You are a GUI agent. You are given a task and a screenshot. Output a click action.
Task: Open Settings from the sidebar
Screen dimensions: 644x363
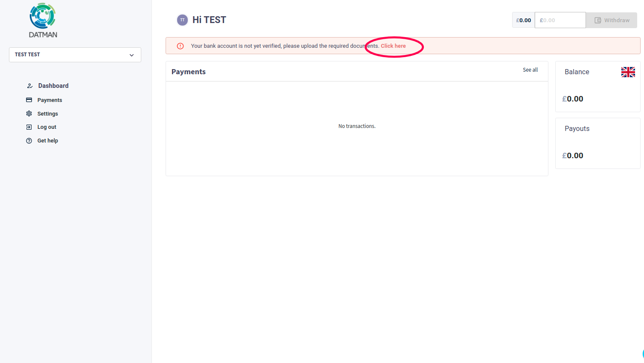(47, 114)
